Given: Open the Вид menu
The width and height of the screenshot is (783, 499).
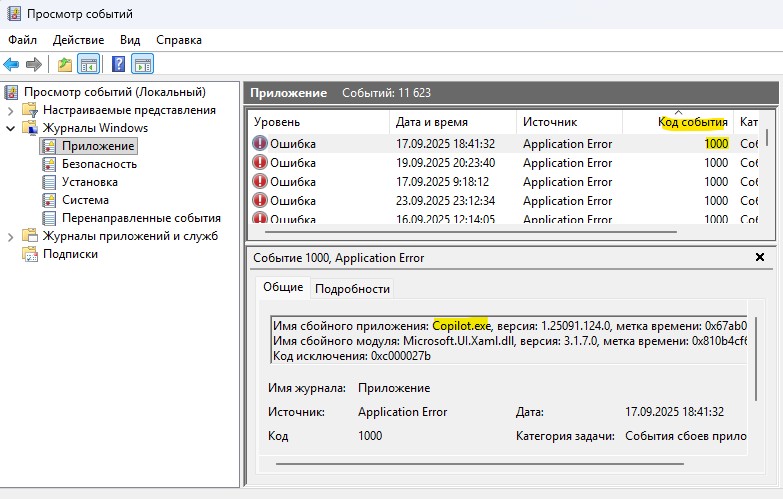Looking at the screenshot, I should (130, 40).
